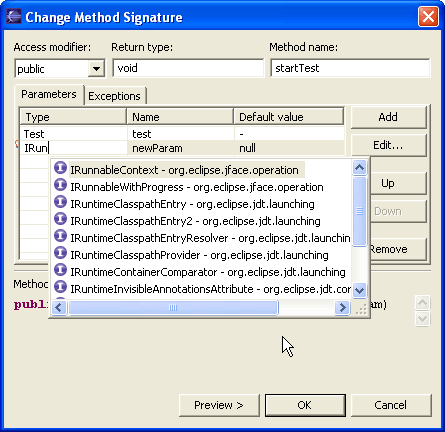Click the IRun type editing cell
Image resolution: width=445 pixels, height=432 pixels.
pos(74,148)
